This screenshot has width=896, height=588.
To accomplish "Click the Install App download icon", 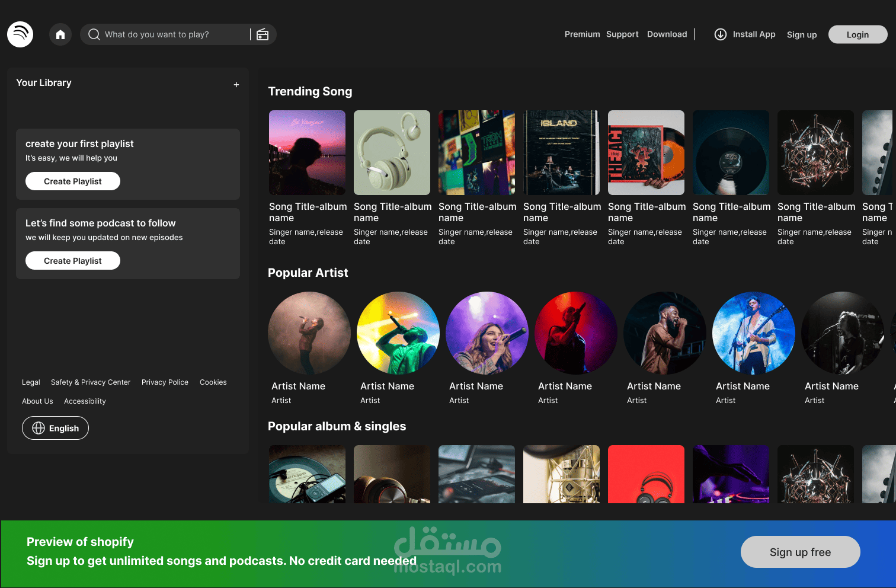I will pos(721,34).
